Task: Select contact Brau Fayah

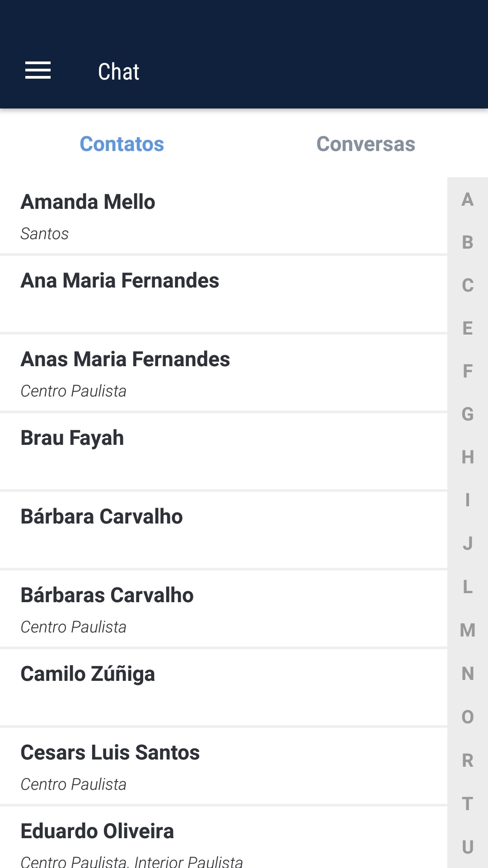Action: click(223, 451)
